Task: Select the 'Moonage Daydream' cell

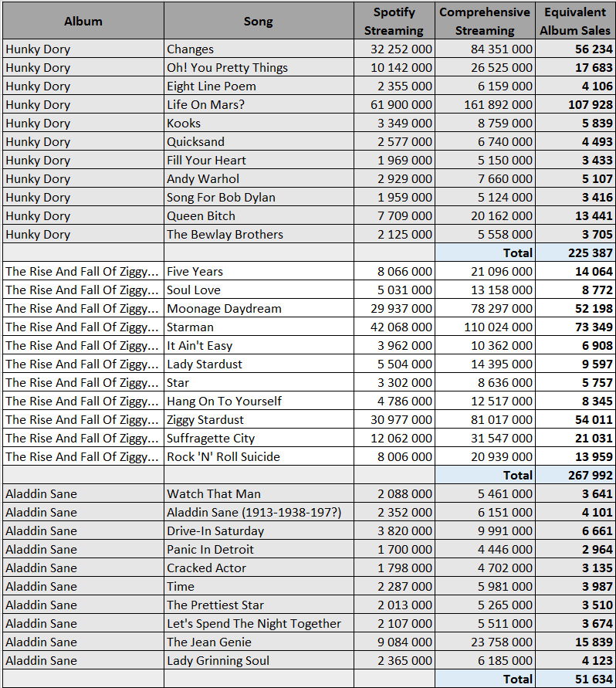Action: coord(259,308)
